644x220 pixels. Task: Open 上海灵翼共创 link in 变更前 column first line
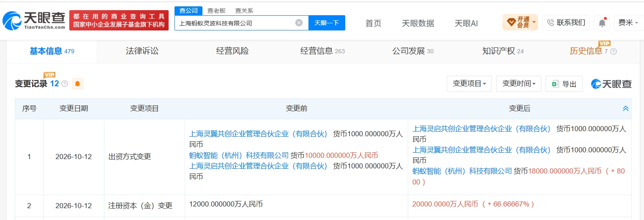(x=259, y=134)
